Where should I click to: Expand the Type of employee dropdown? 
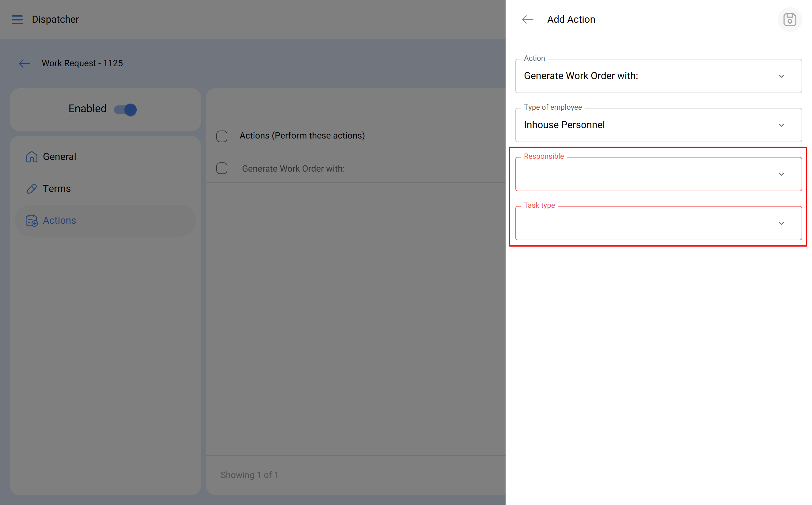click(658, 125)
